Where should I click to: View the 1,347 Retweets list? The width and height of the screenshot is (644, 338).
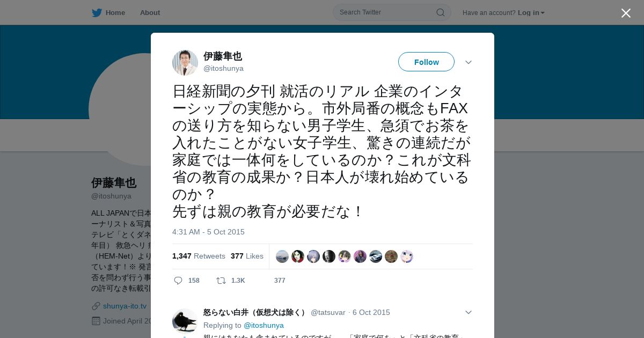[199, 256]
